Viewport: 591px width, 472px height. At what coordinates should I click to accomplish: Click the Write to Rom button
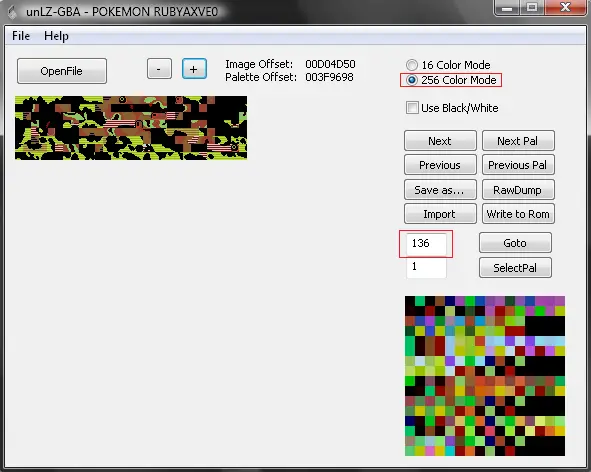pyautogui.click(x=518, y=214)
